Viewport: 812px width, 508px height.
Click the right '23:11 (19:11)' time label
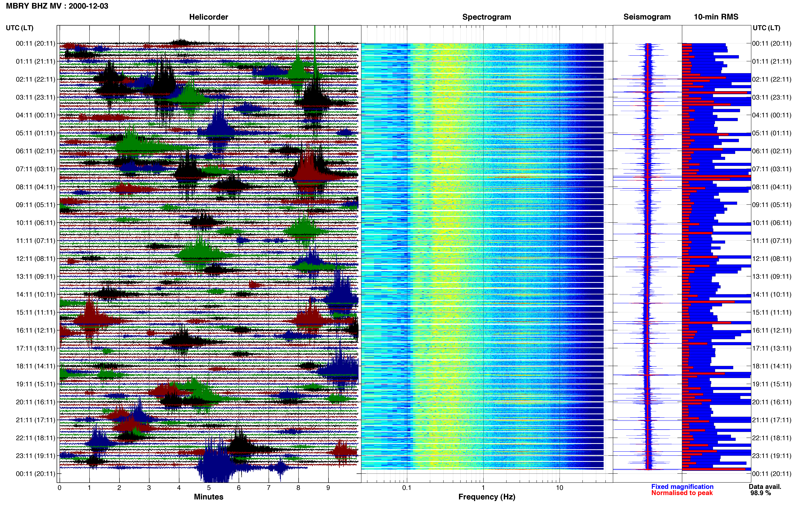point(772,456)
